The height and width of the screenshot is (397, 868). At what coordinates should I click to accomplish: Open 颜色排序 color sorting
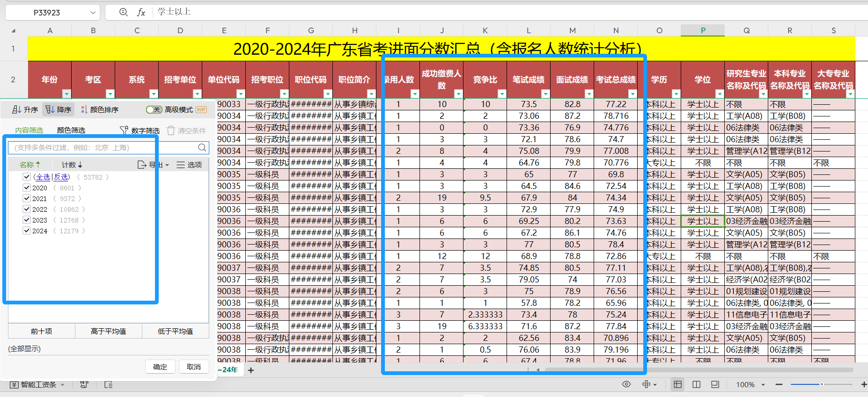(100, 109)
